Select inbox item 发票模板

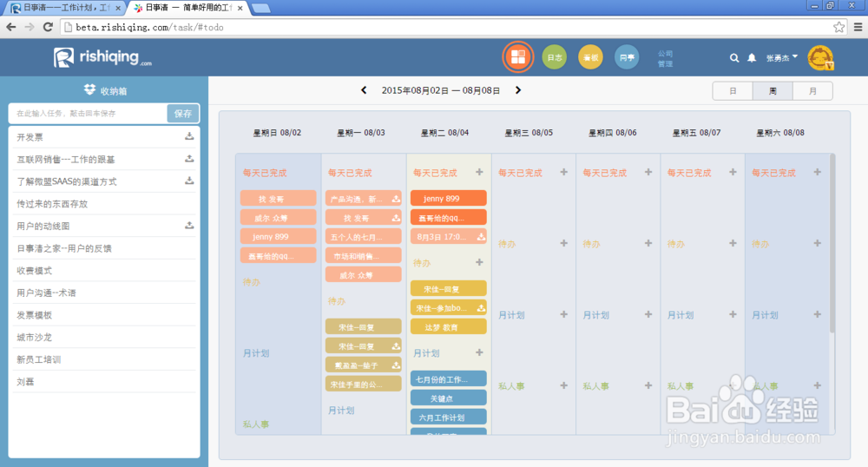coord(104,315)
